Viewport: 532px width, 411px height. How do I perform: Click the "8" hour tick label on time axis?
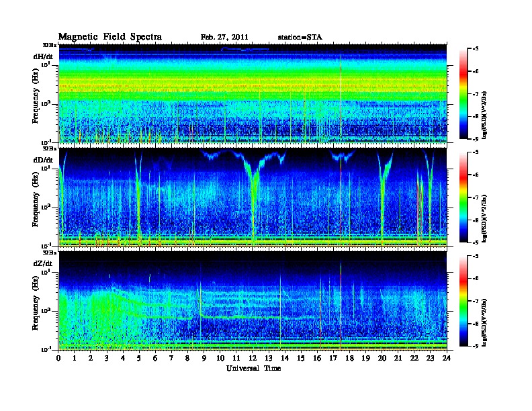click(188, 358)
